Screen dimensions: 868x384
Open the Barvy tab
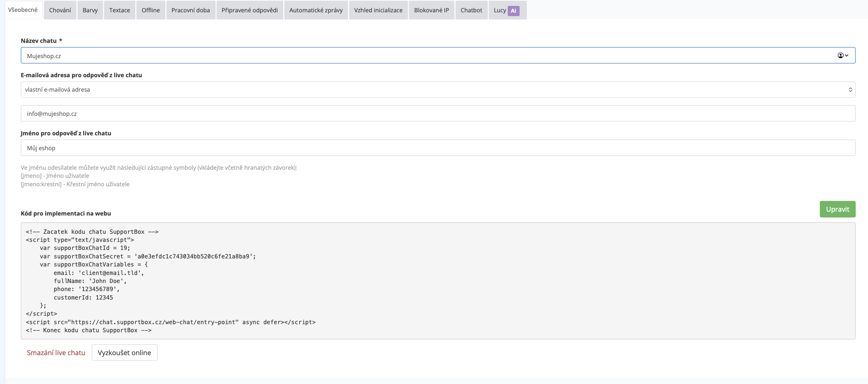(90, 10)
